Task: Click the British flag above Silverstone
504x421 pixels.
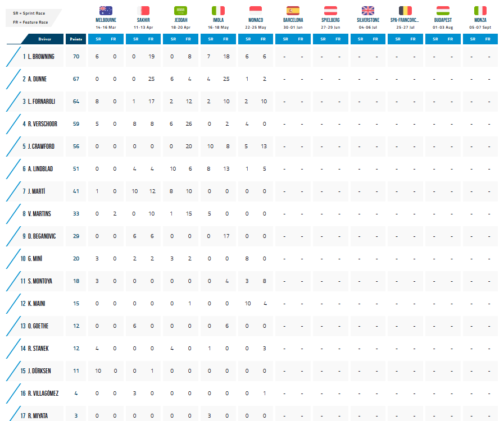Action: [x=368, y=10]
